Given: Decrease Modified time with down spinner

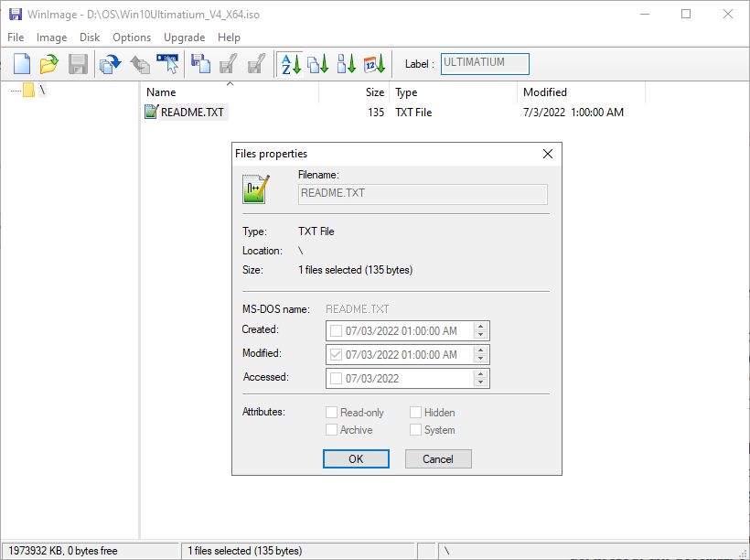Looking at the screenshot, I should click(x=481, y=359).
